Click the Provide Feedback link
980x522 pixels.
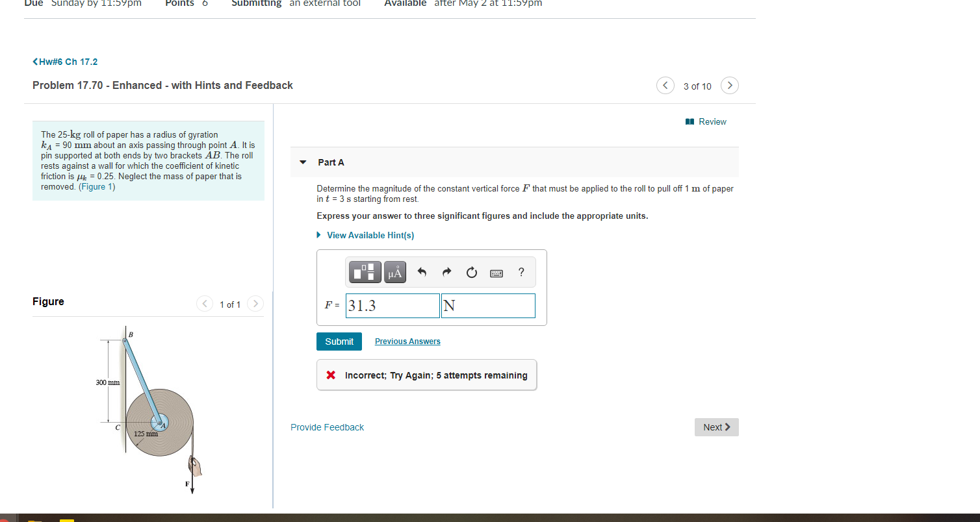point(327,427)
